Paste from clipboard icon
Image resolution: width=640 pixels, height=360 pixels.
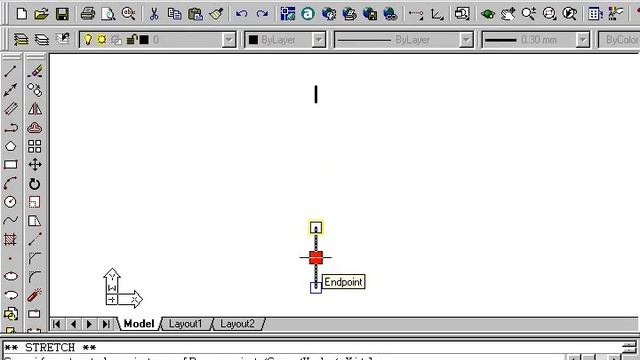[x=196, y=14]
